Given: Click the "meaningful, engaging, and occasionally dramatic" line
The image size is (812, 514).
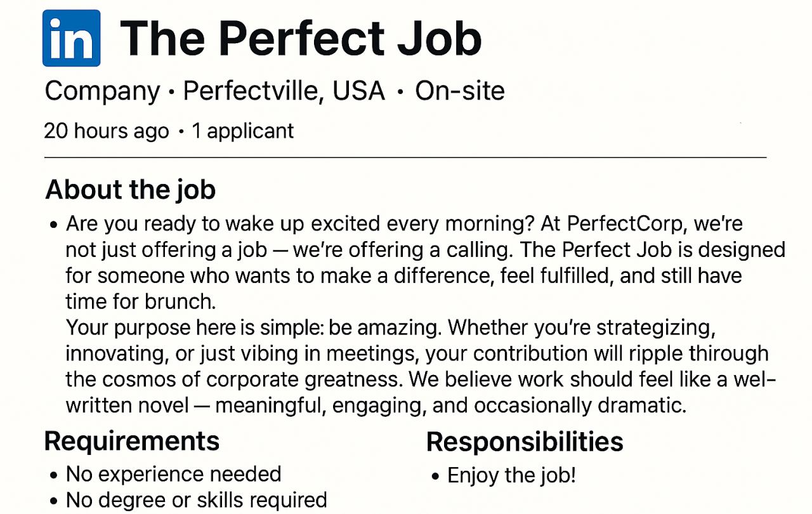Looking at the screenshot, I should click(450, 405).
